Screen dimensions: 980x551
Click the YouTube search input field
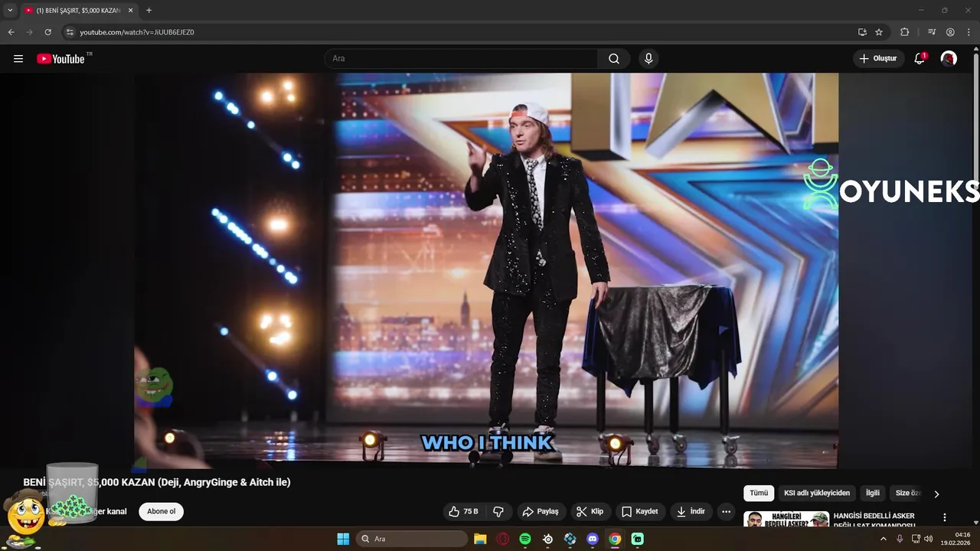pyautogui.click(x=461, y=59)
